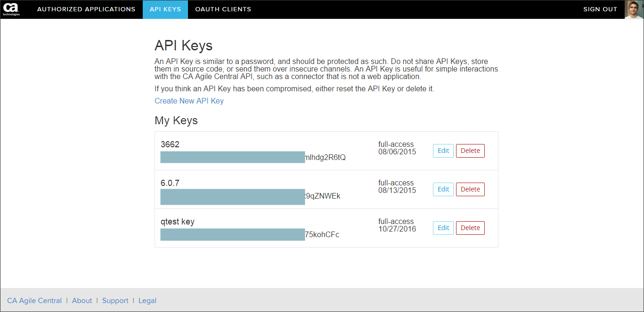Open the CA Agile Central footer link
Viewport: 644px width, 312px height.
(x=34, y=301)
